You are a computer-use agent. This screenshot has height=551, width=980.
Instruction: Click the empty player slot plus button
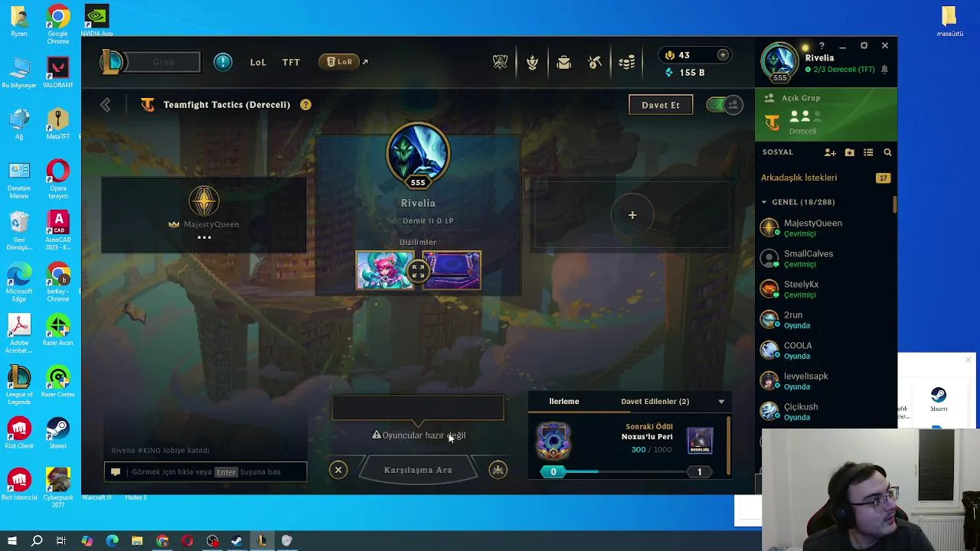[632, 215]
